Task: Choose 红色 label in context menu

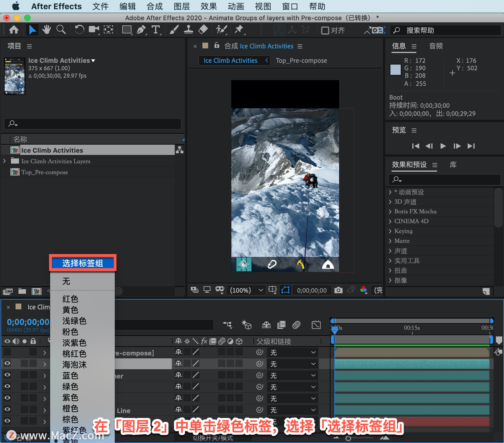Action: pos(70,299)
